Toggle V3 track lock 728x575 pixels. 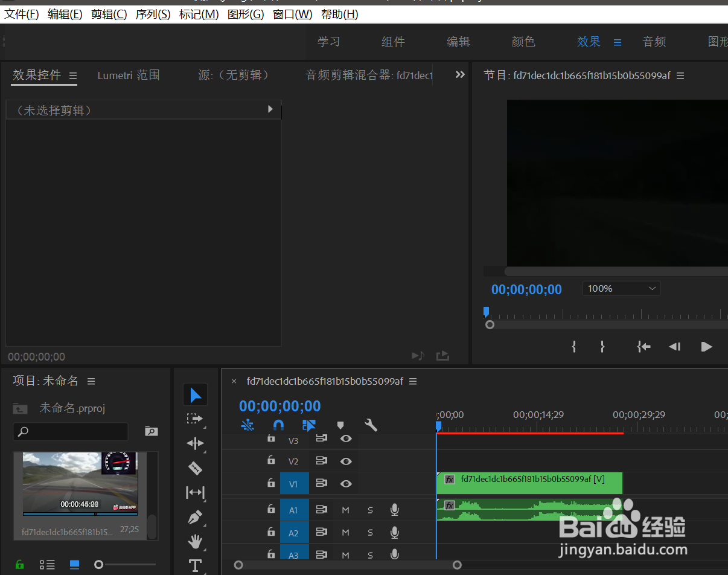pos(271,440)
